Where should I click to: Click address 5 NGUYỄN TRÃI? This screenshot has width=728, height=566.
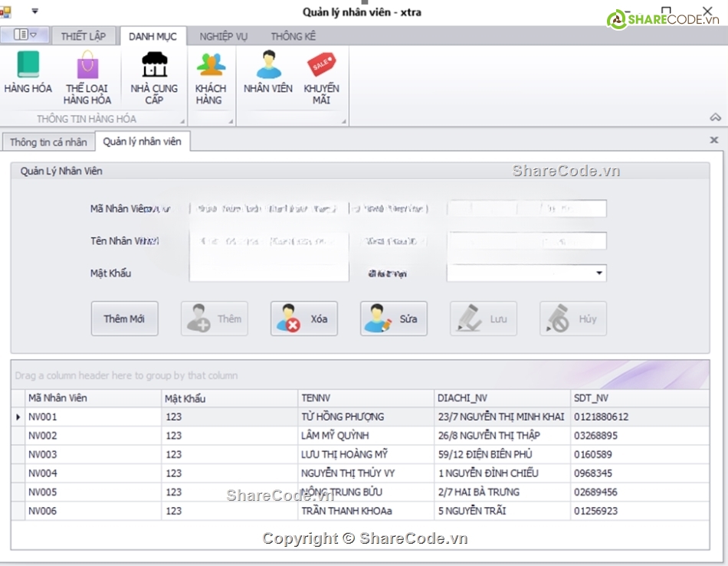tap(503, 511)
